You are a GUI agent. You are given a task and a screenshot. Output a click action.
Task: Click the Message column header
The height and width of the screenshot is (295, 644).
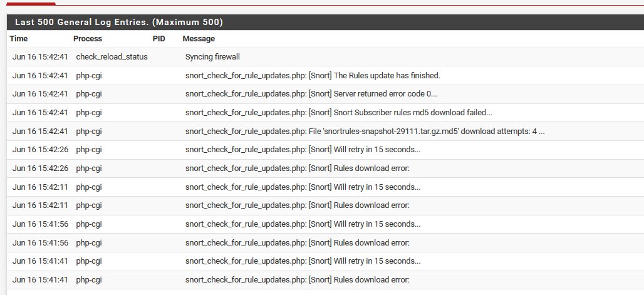click(x=199, y=39)
